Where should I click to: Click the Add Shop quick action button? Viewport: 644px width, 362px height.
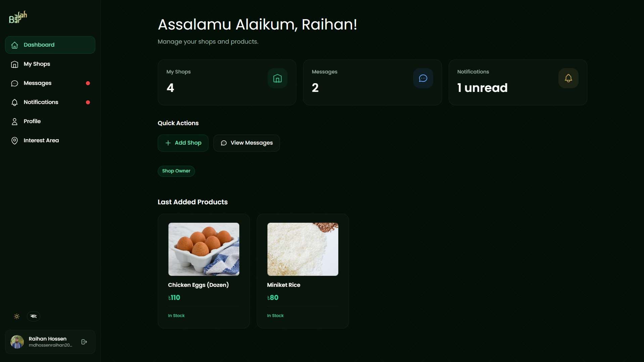click(x=183, y=143)
